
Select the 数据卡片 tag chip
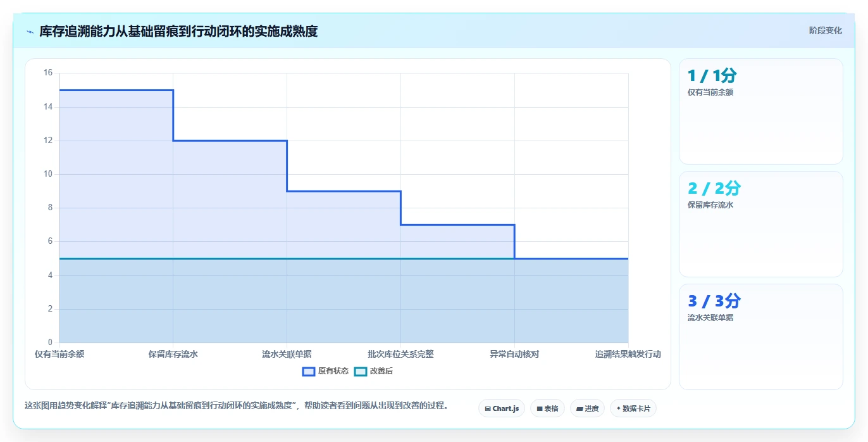coord(633,408)
